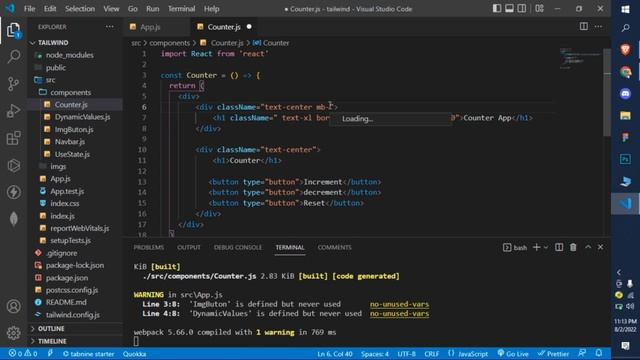
Task: Open Navbar.js file
Action: 70,142
